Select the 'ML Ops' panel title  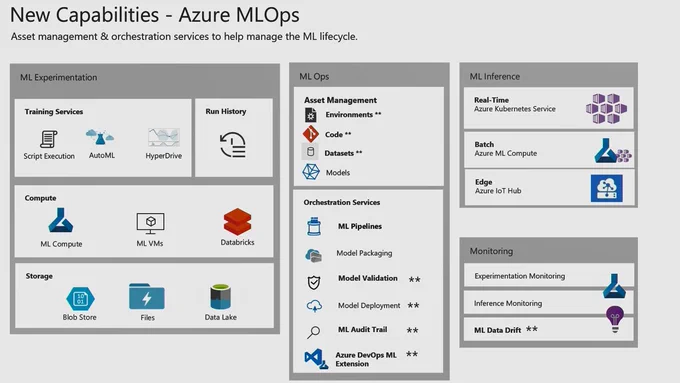pyautogui.click(x=314, y=77)
